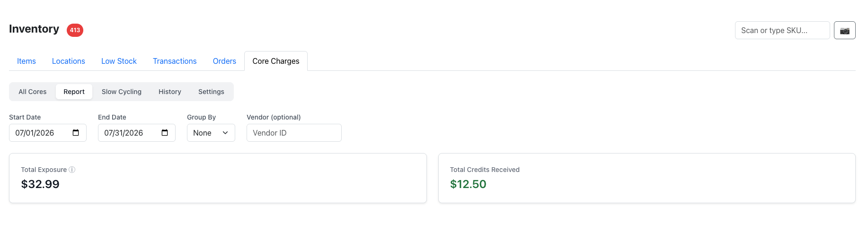
Task: Open core charges Settings
Action: (211, 92)
